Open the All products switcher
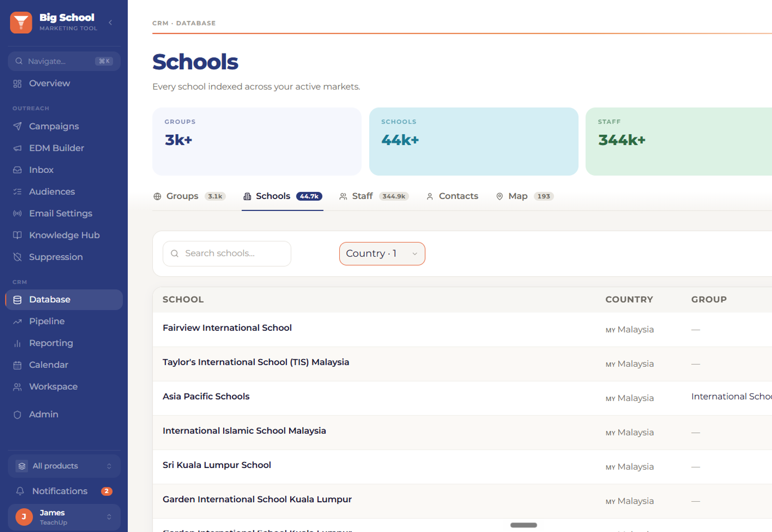This screenshot has width=772, height=532. pyautogui.click(x=64, y=466)
